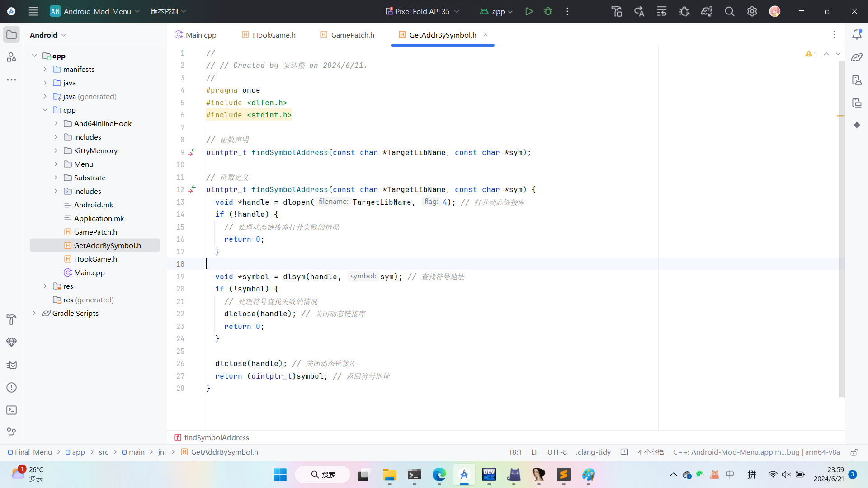Click the UTF-8 encoding in status bar
This screenshot has width=868, height=488.
click(x=557, y=452)
